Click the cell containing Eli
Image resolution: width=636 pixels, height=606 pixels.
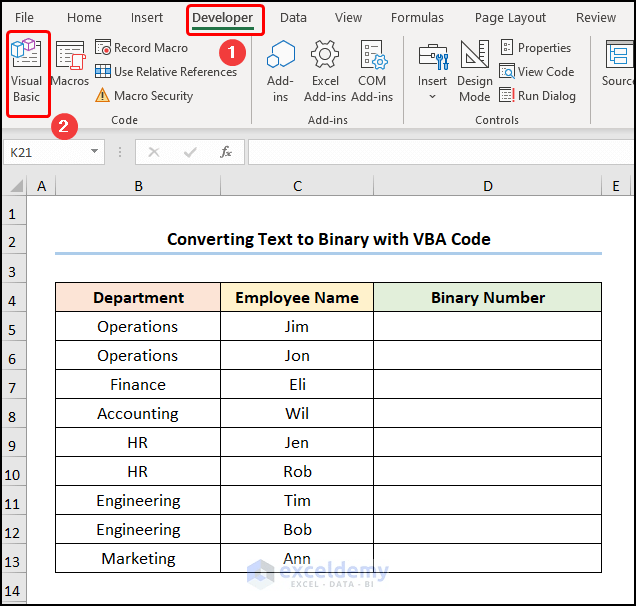297,384
